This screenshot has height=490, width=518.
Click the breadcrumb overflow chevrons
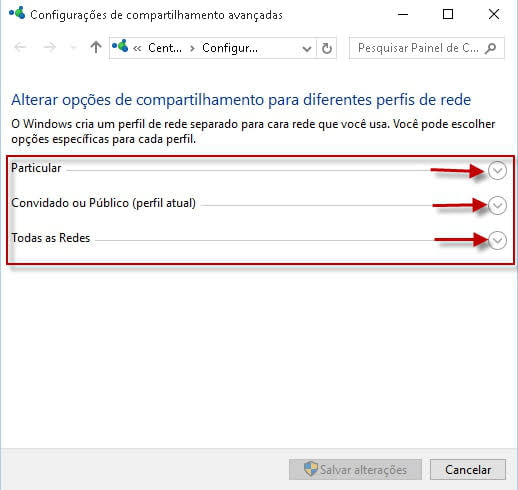(137, 48)
